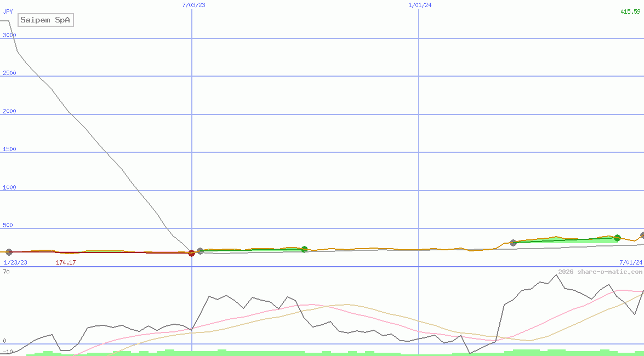Click the JPY currency label
This screenshot has width=644, height=356.
(x=8, y=12)
